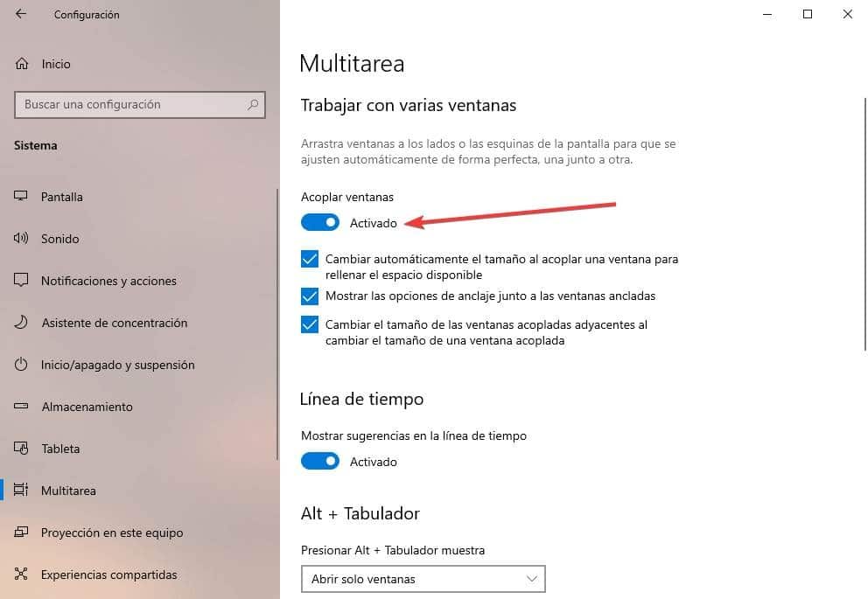Disable the timeline suggestions toggle
Screen dimensions: 868x599
[x=320, y=462]
